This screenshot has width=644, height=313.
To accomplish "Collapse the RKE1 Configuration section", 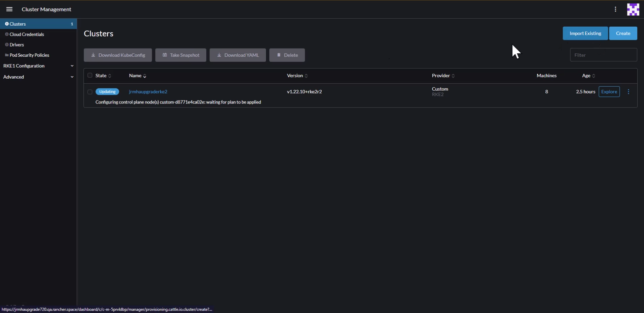I will [x=72, y=66].
